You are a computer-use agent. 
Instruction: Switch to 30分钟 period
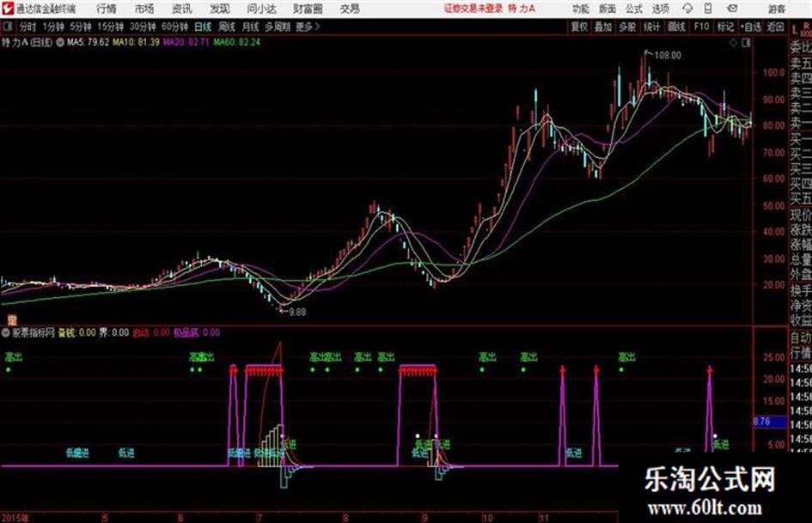coord(143,27)
